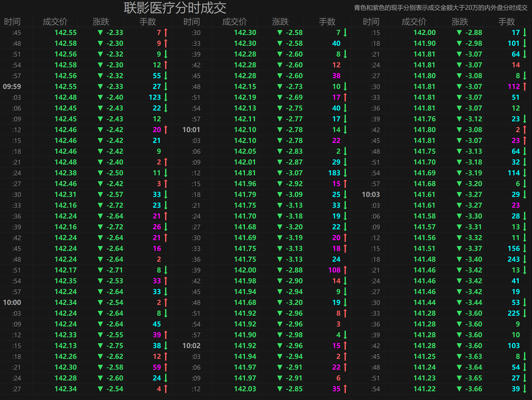Click the last 手数 column header
The height and width of the screenshot is (400, 532).
pos(506,22)
